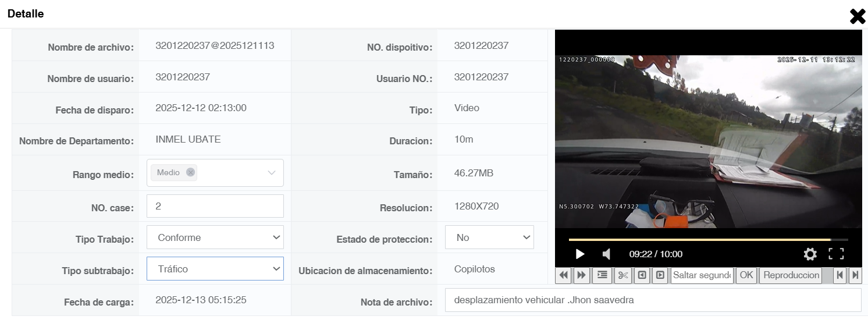Click the Saltar segundos input field
The width and height of the screenshot is (868, 323).
pos(702,275)
